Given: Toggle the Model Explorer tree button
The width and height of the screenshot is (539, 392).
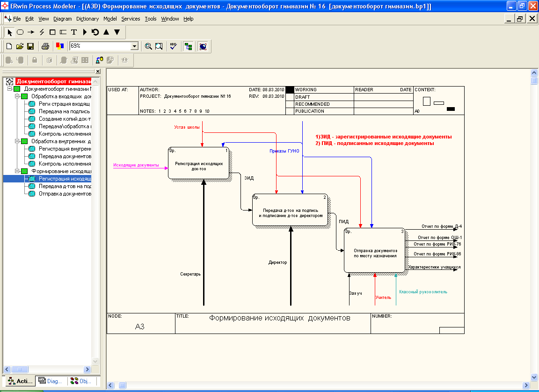Looking at the screenshot, I should pos(188,46).
